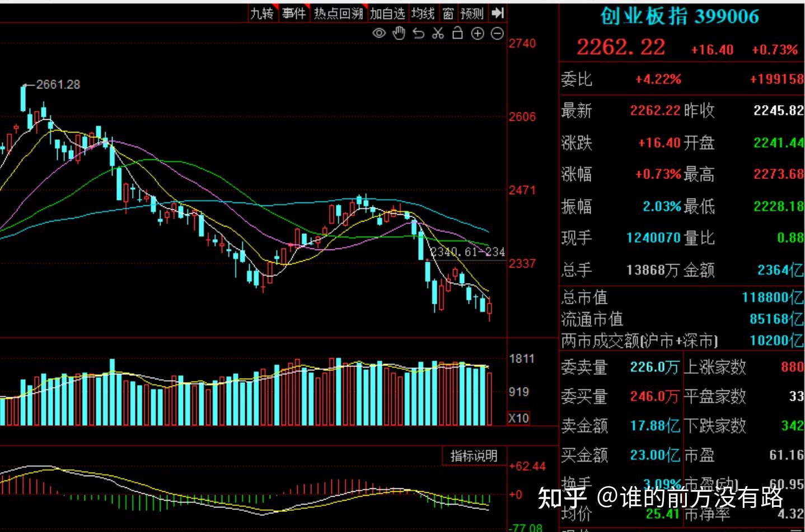
Task: Open the 九转 indicator tab
Action: click(x=262, y=13)
